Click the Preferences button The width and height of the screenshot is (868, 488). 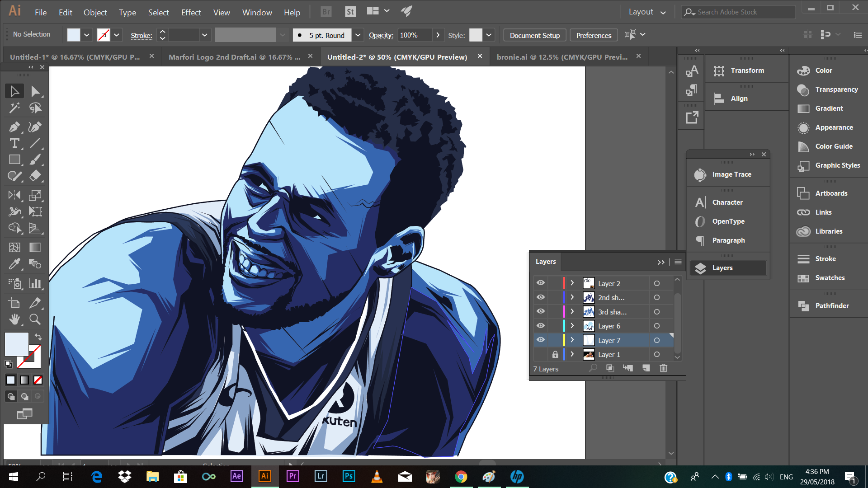(594, 35)
